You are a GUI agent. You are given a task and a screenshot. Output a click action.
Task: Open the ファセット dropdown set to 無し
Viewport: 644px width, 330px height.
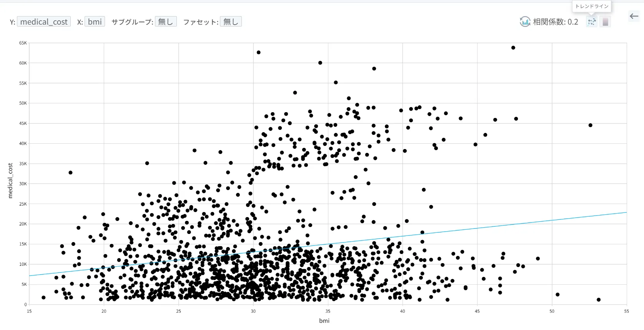231,22
